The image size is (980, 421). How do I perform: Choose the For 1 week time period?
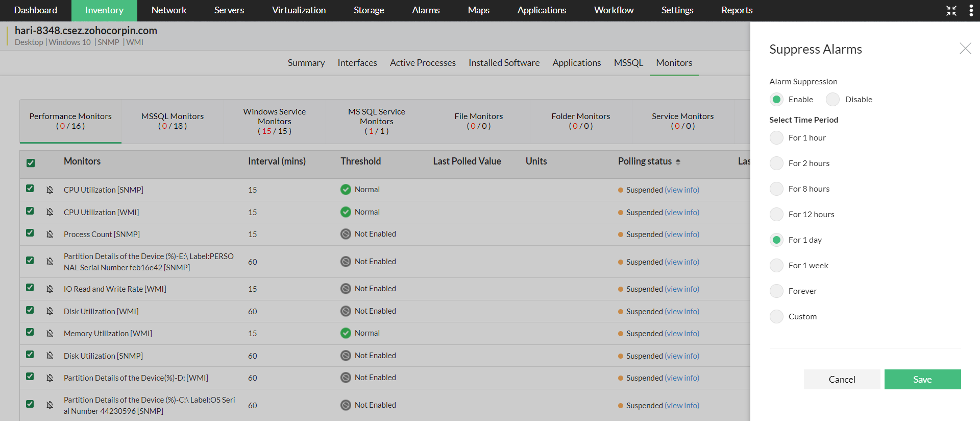(x=776, y=265)
